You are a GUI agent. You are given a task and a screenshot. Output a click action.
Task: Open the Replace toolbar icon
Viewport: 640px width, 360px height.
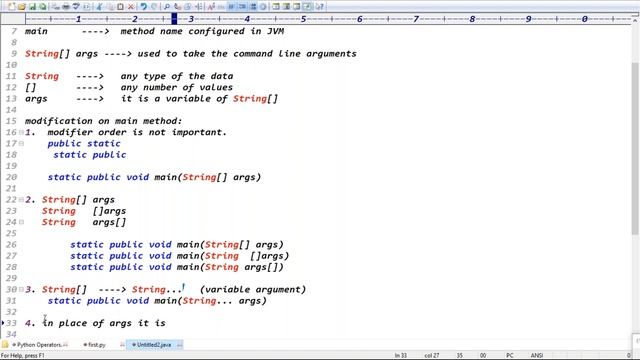pos(177,7)
